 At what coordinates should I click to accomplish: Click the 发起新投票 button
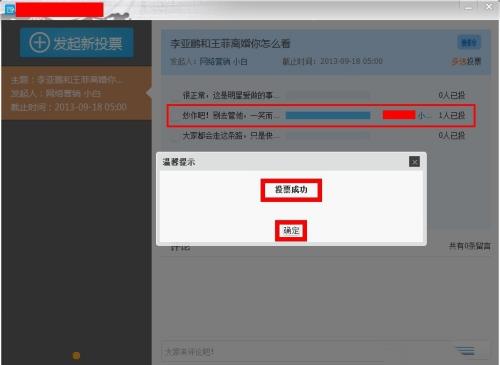[77, 43]
